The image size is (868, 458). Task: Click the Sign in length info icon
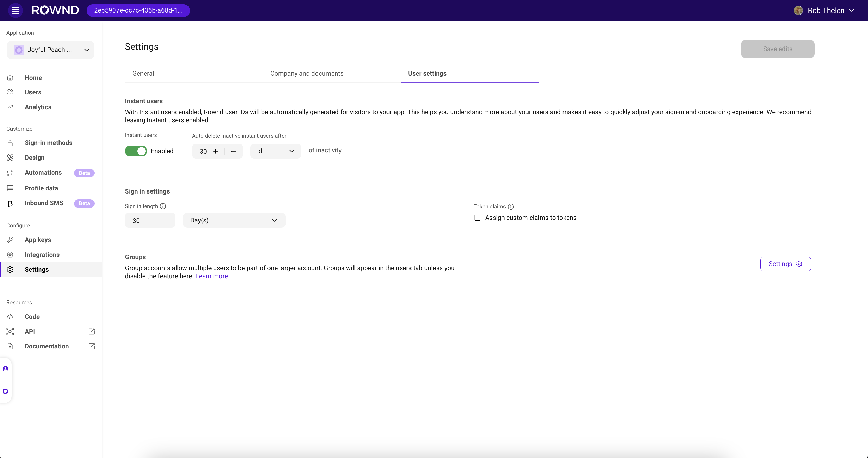pos(163,206)
